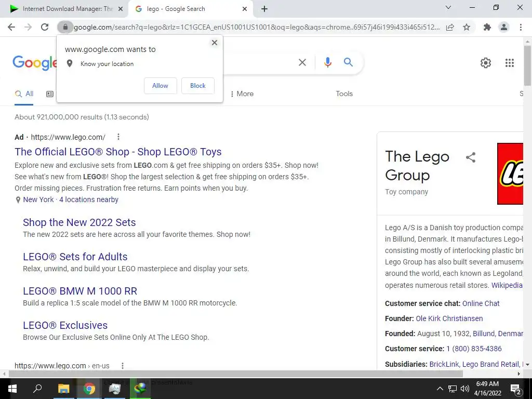Click the BrickLink subsidiary link
This screenshot has height=399, width=532.
pos(444,364)
